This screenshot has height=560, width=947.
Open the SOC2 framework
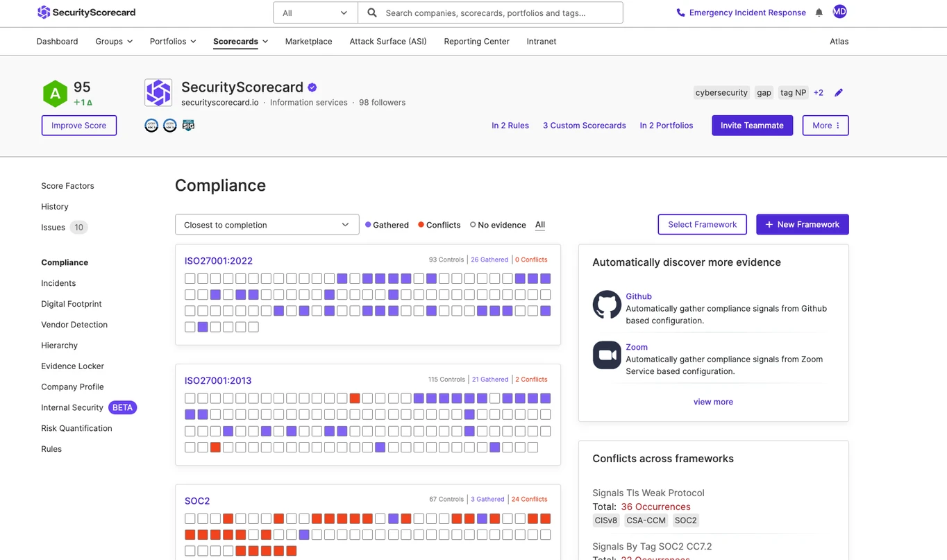[x=197, y=501]
